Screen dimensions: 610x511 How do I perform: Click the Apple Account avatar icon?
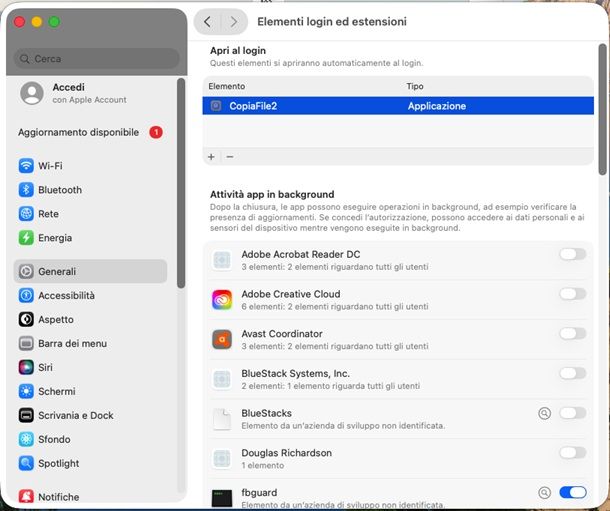click(x=32, y=93)
